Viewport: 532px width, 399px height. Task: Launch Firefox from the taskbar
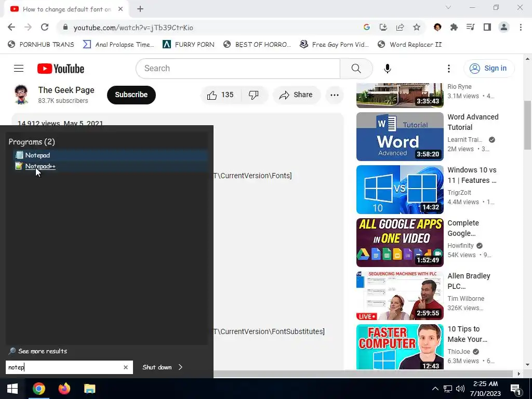point(64,389)
